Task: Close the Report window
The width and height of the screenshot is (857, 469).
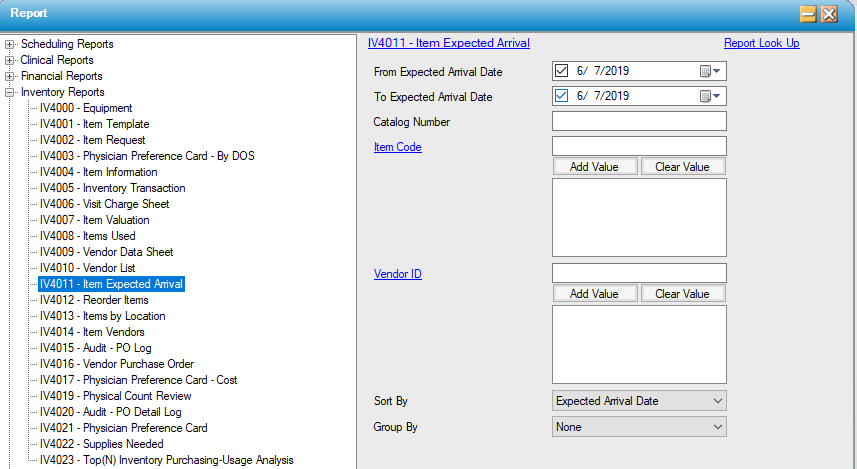Action: click(x=829, y=14)
